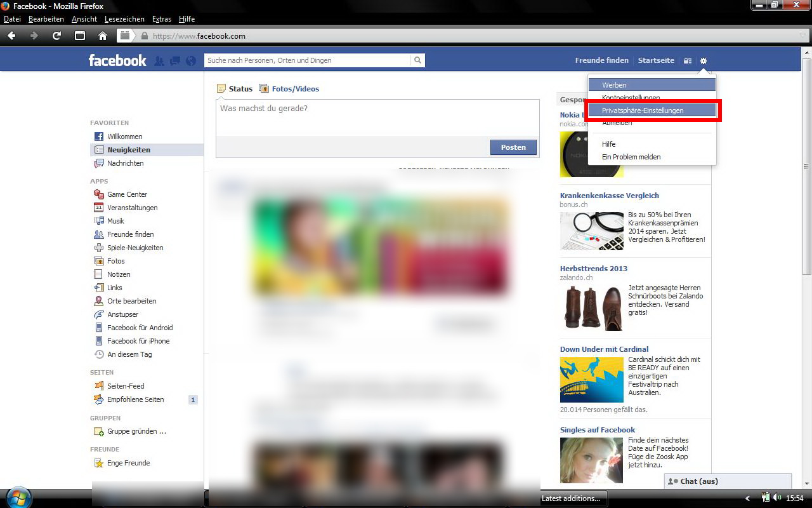Screen dimensions: 812x508
Task: Open the messages icon in Facebook header
Action: 174,61
